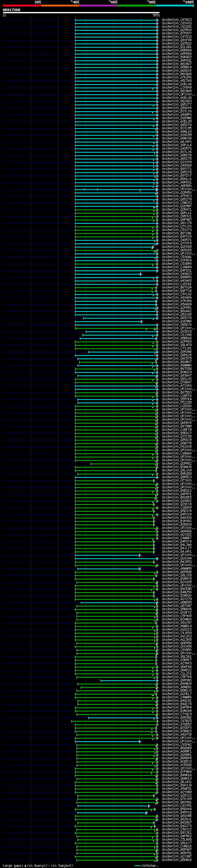Choose the UniRef100_Q2H9R1 hit
This screenshot has width=197, height=868.
pyautogui.click(x=177, y=754)
